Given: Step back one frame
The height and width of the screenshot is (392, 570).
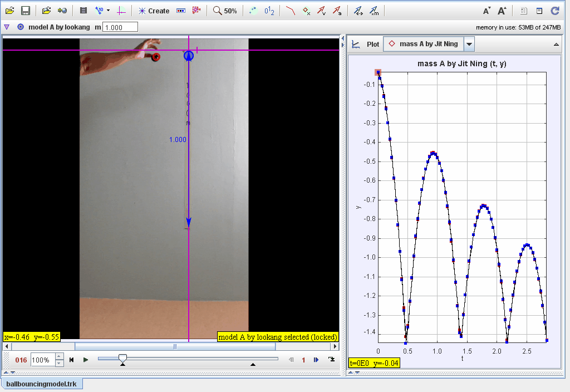Looking at the screenshot, I should pyautogui.click(x=291, y=360).
